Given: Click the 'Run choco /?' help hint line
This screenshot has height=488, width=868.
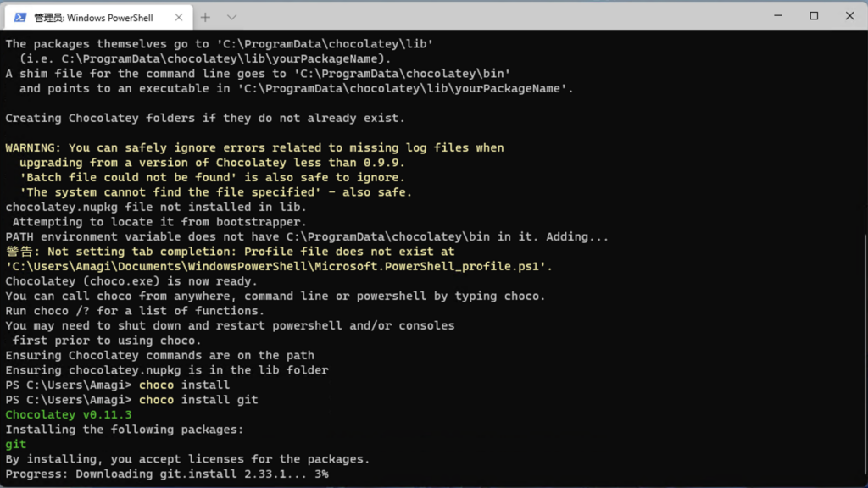Looking at the screenshot, I should (x=135, y=310).
